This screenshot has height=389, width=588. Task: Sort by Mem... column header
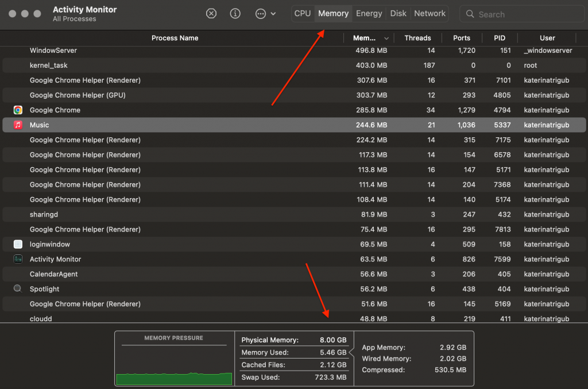tap(364, 38)
